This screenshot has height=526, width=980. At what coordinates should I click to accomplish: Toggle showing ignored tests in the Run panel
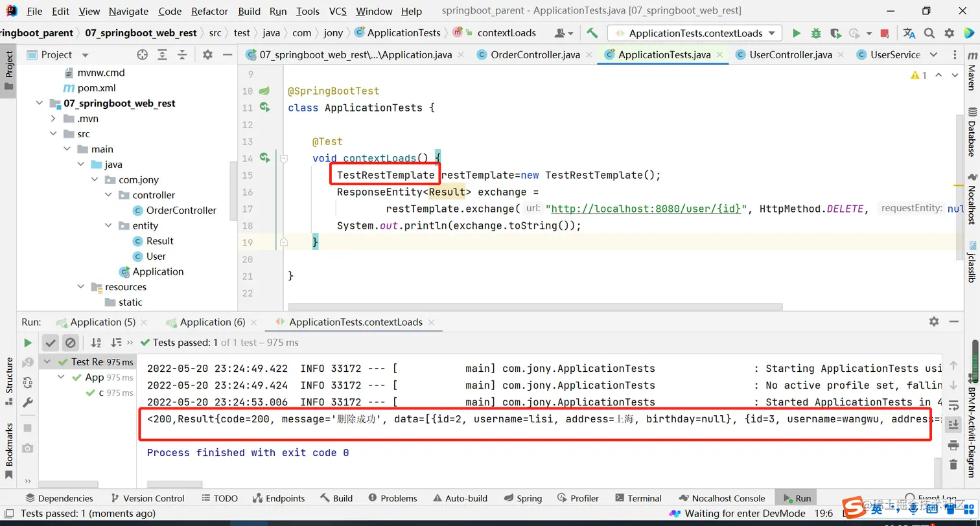(x=70, y=343)
